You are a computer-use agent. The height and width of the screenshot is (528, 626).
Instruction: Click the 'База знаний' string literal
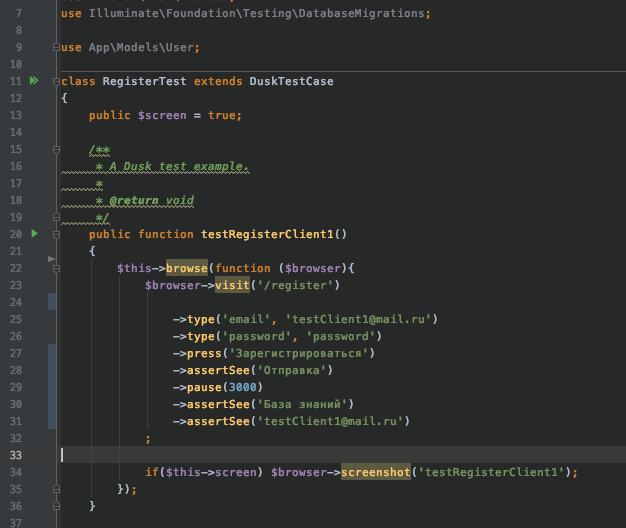pyautogui.click(x=302, y=404)
